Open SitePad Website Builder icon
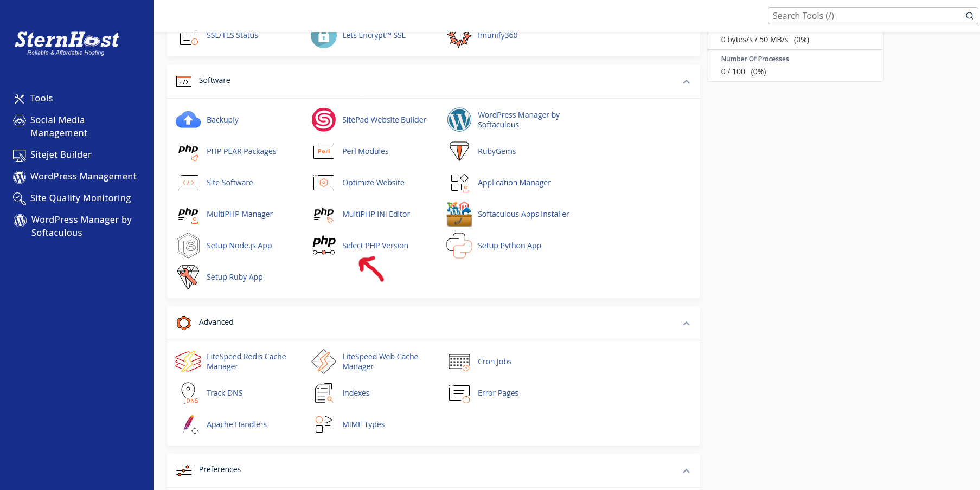Viewport: 980px width, 490px height. 324,120
